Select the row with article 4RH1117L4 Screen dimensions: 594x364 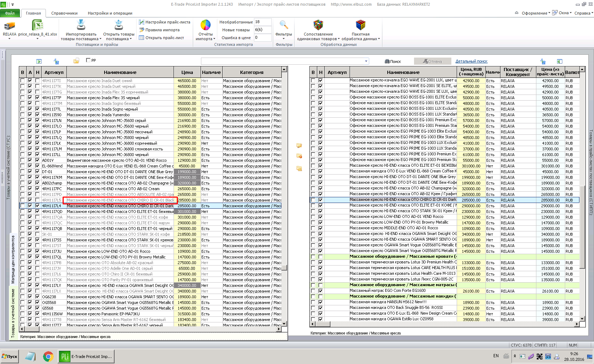(150, 206)
